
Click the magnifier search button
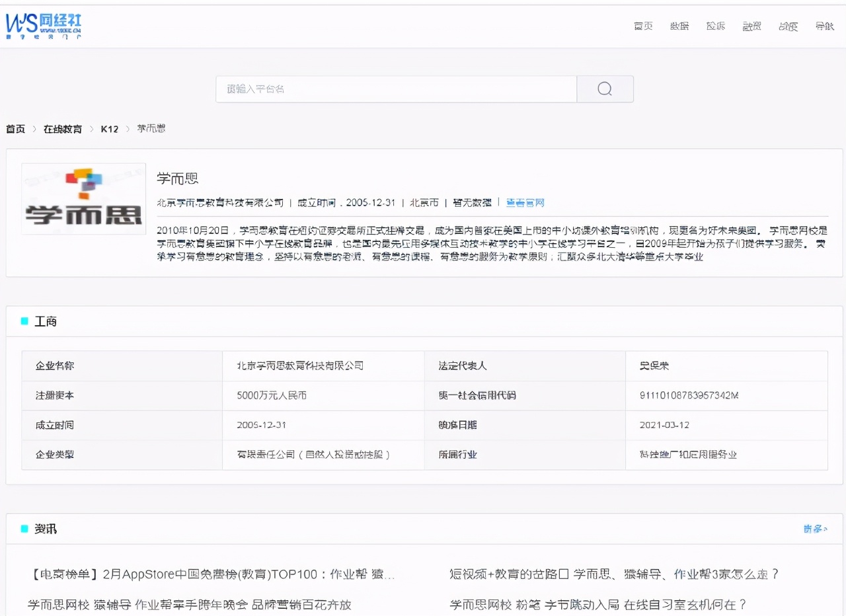[605, 89]
